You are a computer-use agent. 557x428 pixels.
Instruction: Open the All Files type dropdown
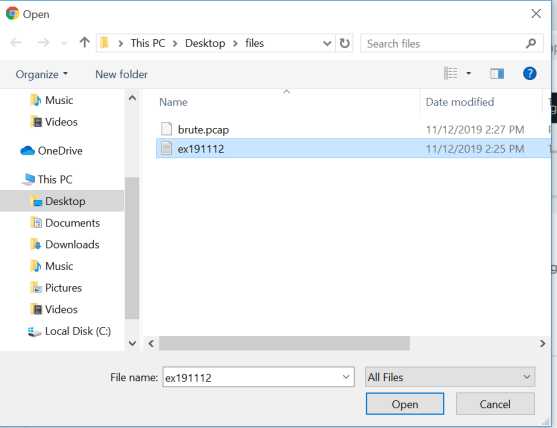tap(450, 377)
